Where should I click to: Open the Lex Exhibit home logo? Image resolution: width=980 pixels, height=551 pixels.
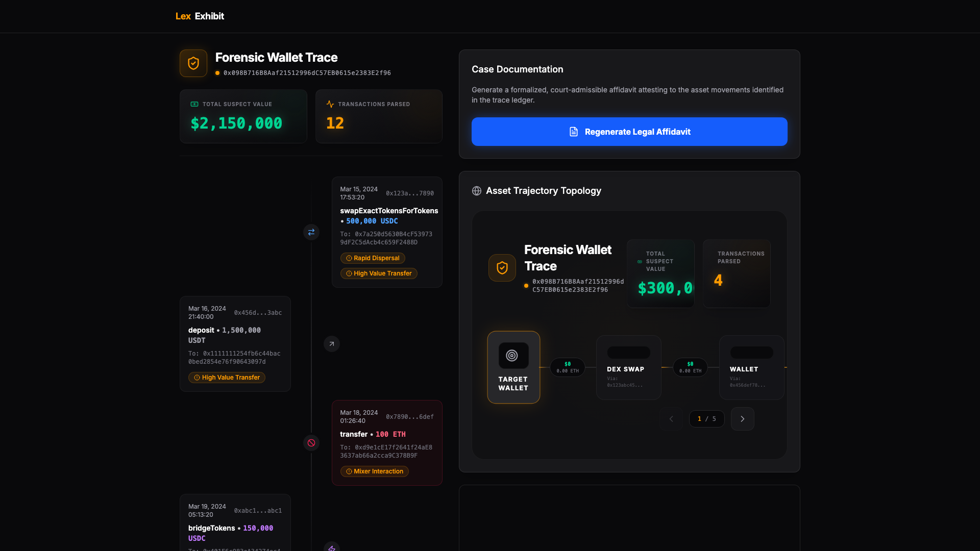(200, 16)
